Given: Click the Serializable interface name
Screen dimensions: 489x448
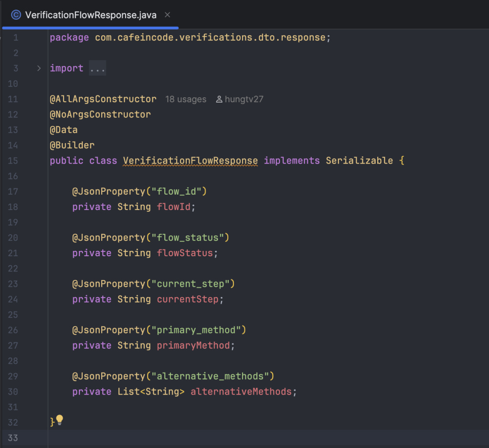Looking at the screenshot, I should pyautogui.click(x=359, y=161).
